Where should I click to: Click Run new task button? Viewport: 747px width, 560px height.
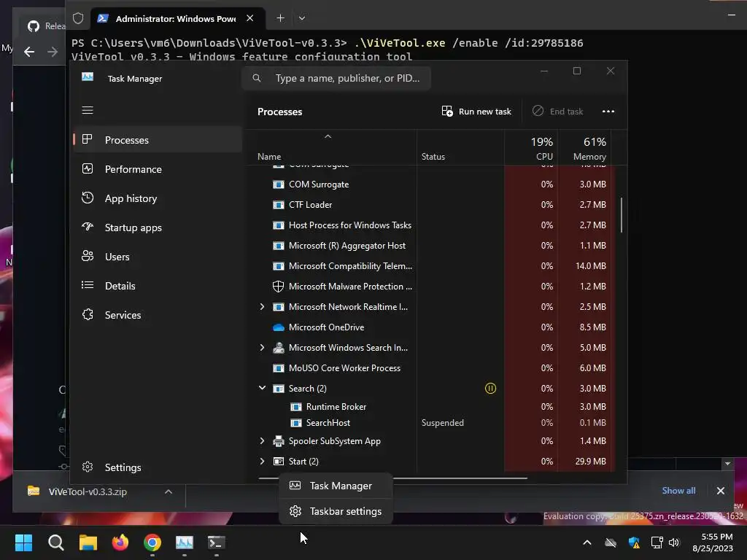[476, 112]
